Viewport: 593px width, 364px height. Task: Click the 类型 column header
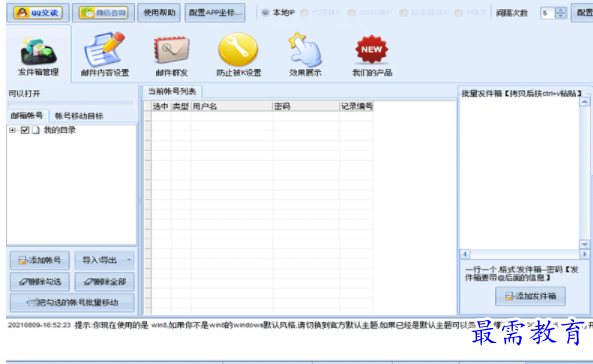click(181, 106)
